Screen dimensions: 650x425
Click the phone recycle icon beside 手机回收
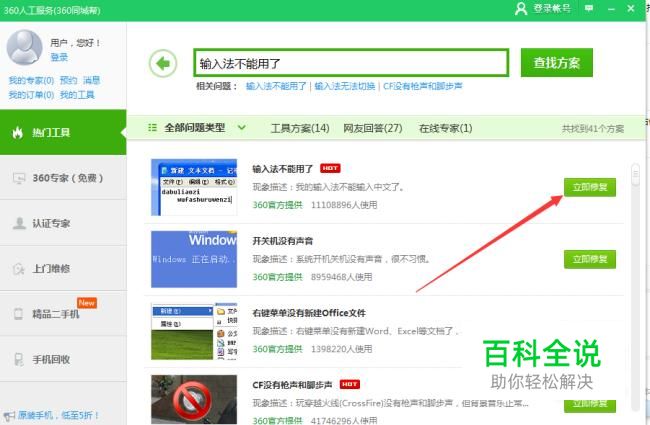coord(19,359)
